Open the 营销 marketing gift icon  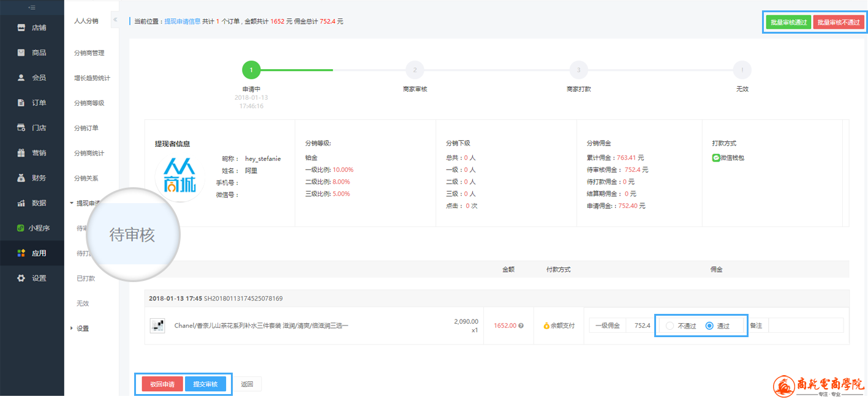point(21,153)
